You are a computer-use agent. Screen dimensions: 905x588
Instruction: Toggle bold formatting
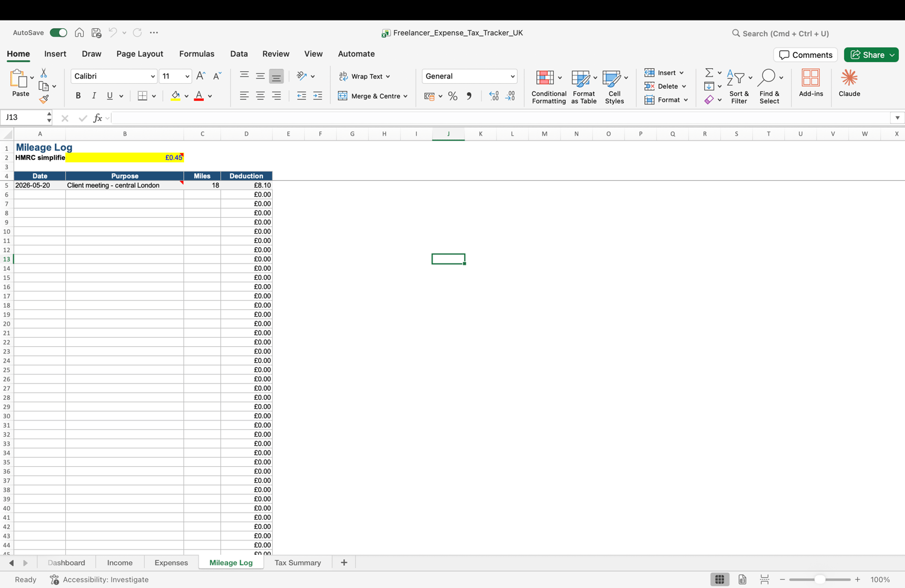coord(78,96)
